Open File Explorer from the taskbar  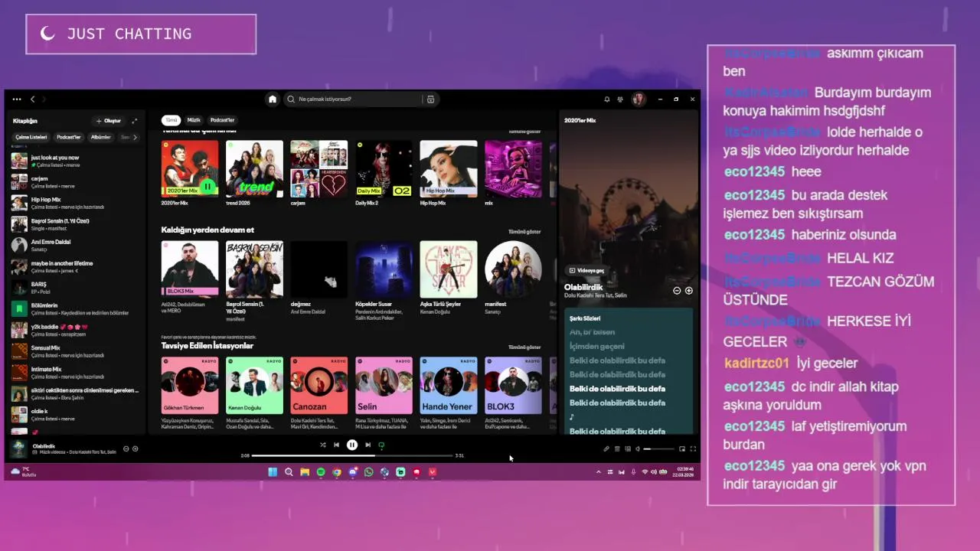tap(305, 472)
